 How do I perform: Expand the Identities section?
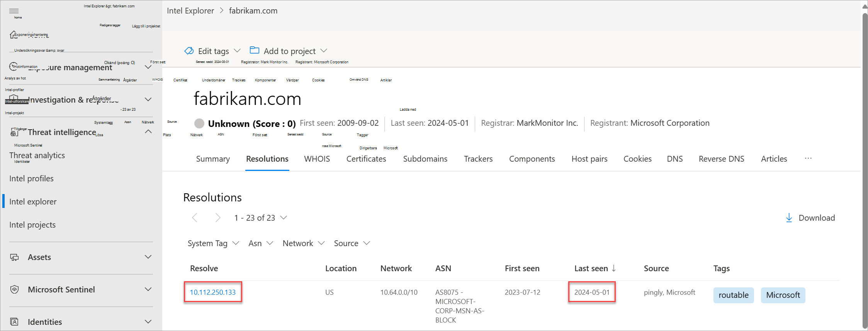(148, 322)
